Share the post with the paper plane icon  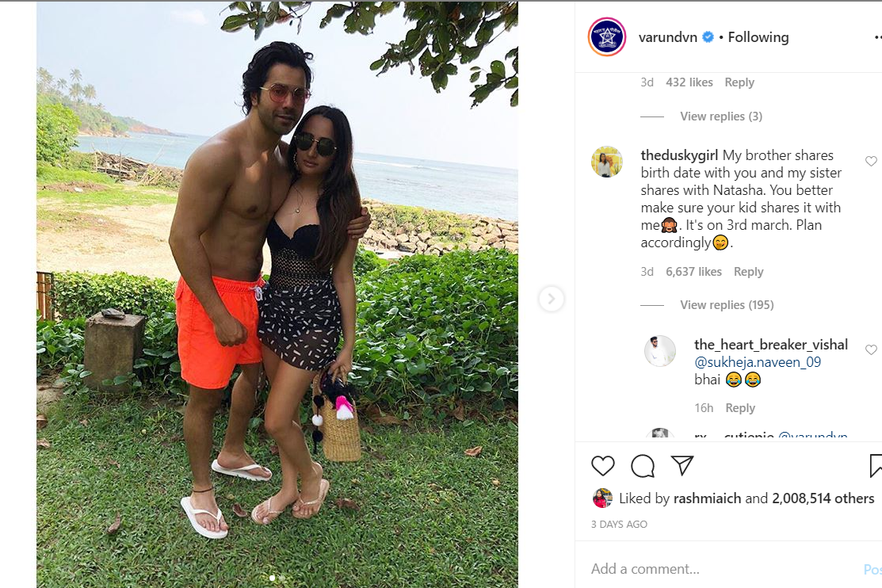(682, 465)
